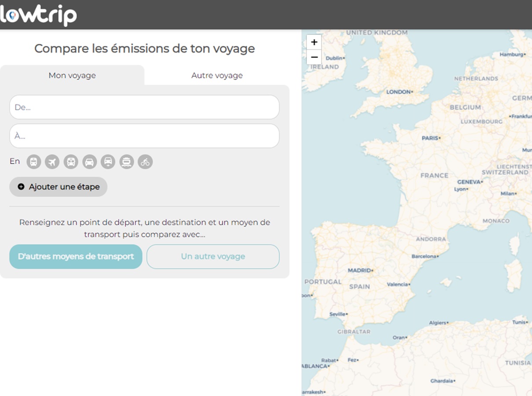Image resolution: width=532 pixels, height=396 pixels.
Task: Focus the De... departure field
Action: [x=144, y=107]
